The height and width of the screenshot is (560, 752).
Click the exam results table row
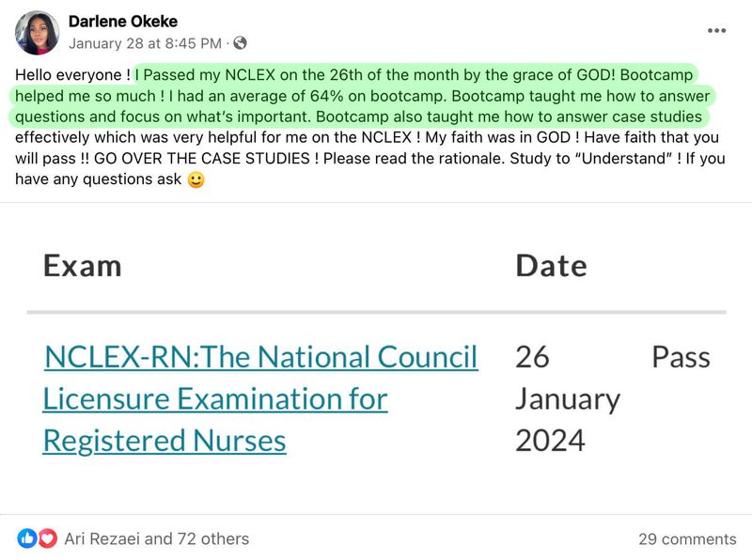click(x=376, y=397)
